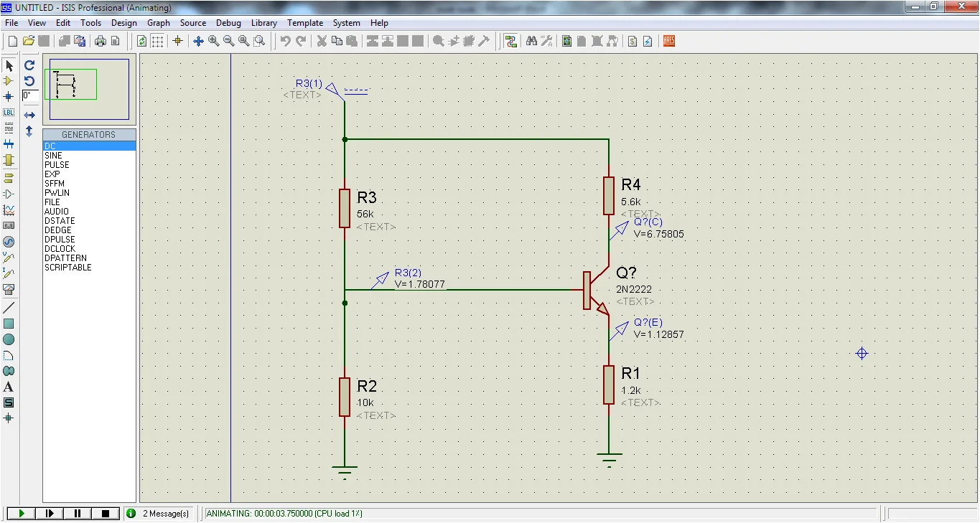Select the 2D Markers mode tool
Viewport: 980px width, 523px height.
pyautogui.click(x=9, y=418)
